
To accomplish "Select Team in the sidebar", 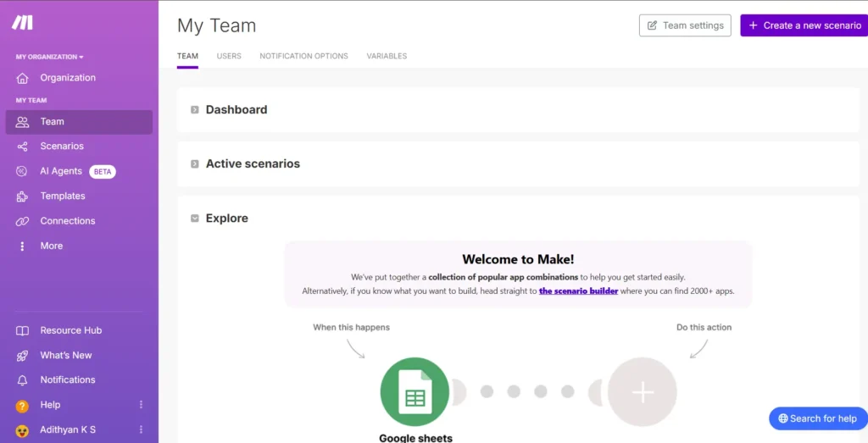I will point(79,122).
